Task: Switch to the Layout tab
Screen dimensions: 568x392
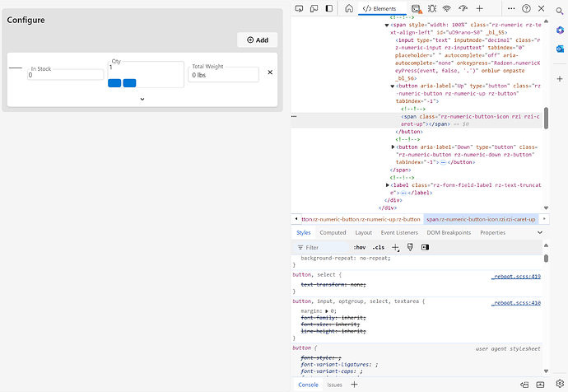Action: click(363, 232)
